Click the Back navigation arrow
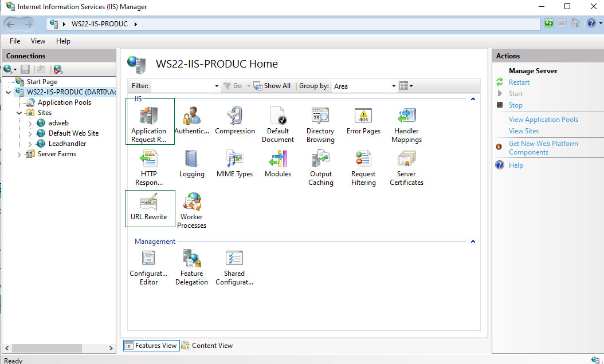 pyautogui.click(x=10, y=24)
